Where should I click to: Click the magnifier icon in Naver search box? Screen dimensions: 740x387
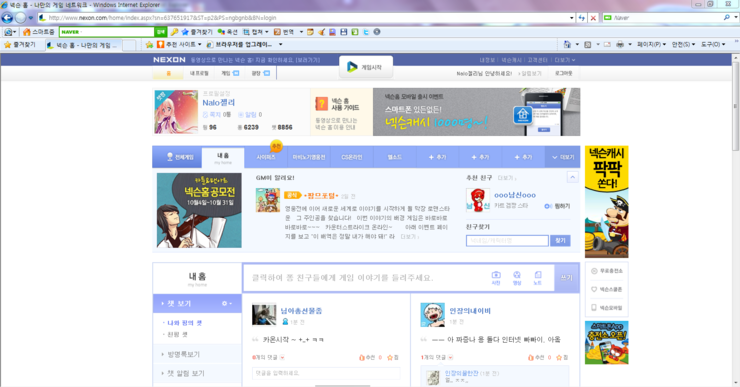click(727, 17)
